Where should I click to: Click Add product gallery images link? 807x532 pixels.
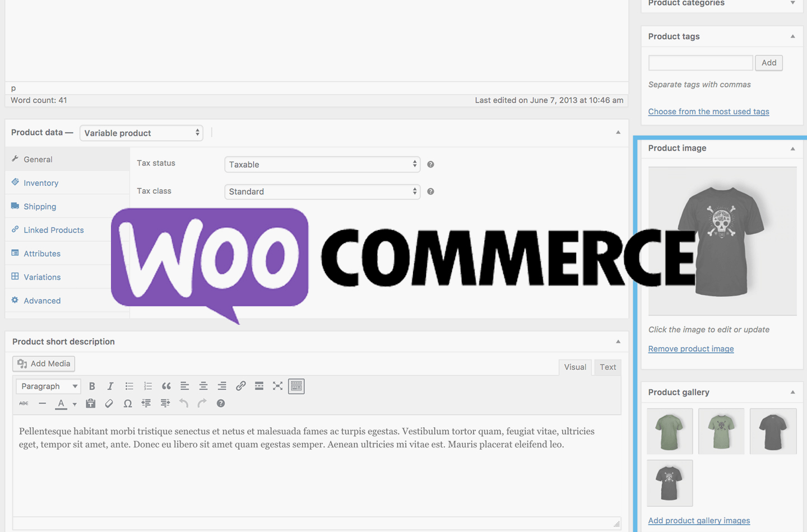699,520
